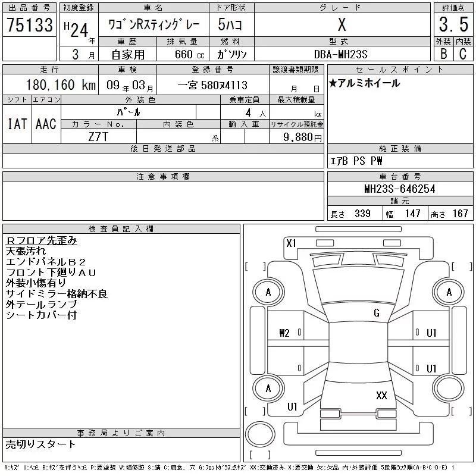Click 初度登録 header label
Viewport: 476px width, 476px height.
coord(79,8)
